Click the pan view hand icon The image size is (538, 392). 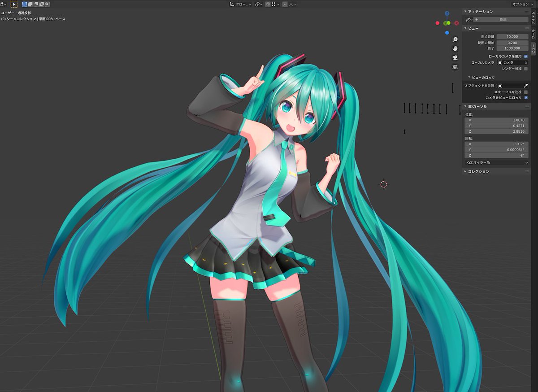pos(455,48)
